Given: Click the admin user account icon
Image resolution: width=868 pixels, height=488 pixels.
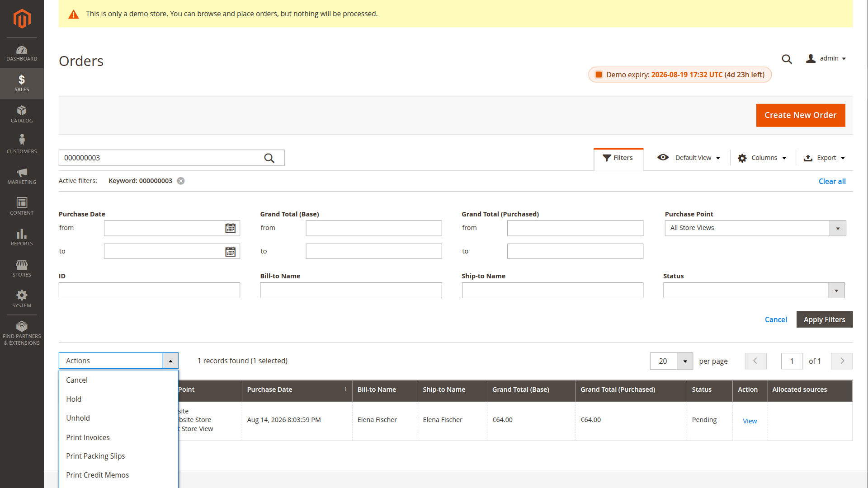Looking at the screenshot, I should point(811,58).
